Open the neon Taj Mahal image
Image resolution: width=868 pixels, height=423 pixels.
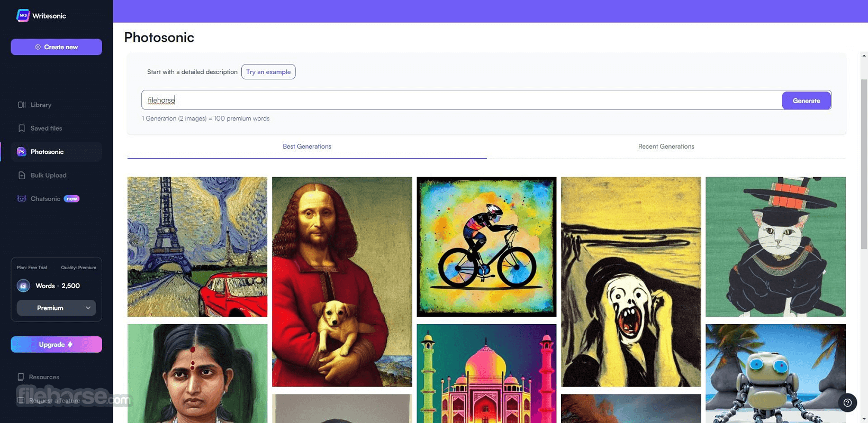486,373
